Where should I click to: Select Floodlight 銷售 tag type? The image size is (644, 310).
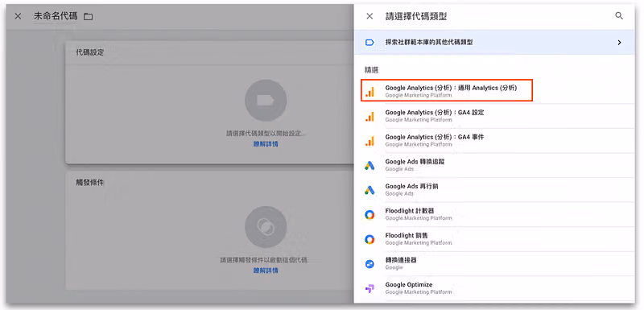pos(494,239)
